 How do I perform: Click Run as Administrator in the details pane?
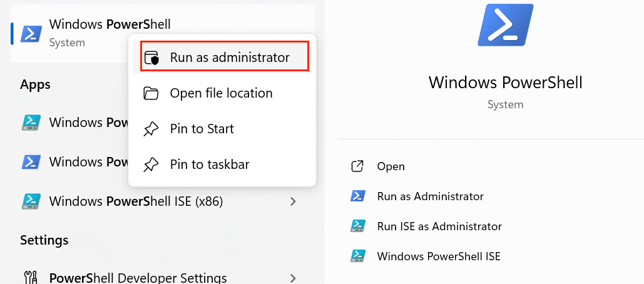[x=430, y=196]
